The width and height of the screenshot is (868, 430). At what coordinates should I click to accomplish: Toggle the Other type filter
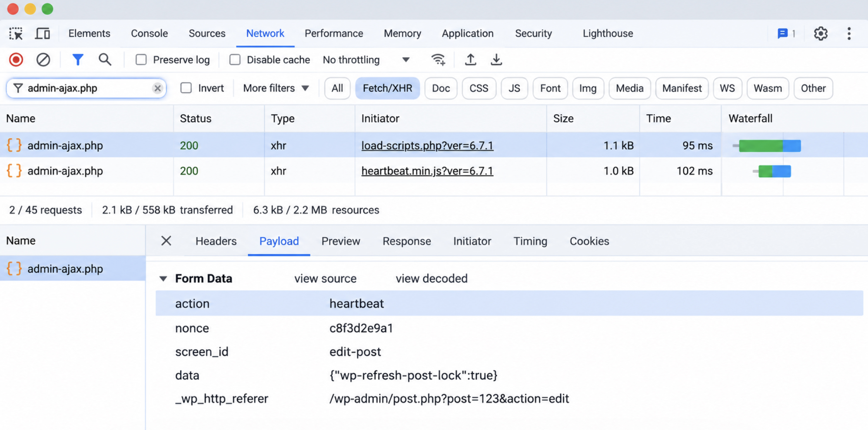(813, 88)
